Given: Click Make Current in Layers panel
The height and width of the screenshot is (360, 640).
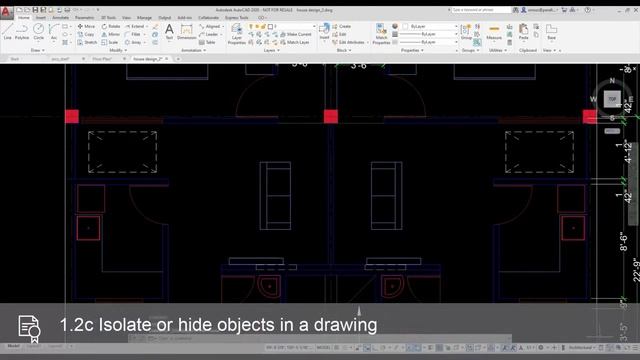Looking at the screenshot, I should [296, 34].
